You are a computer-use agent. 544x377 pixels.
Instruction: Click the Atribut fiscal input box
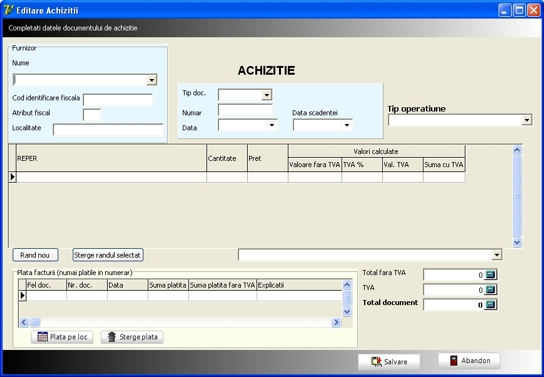tap(92, 114)
